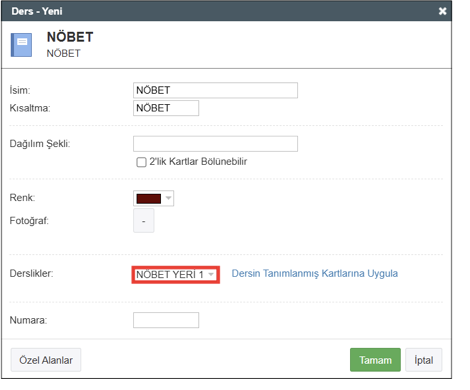Screen dimensions: 470x390
Task: Click the blue lesson book icon
Action: click(21, 45)
